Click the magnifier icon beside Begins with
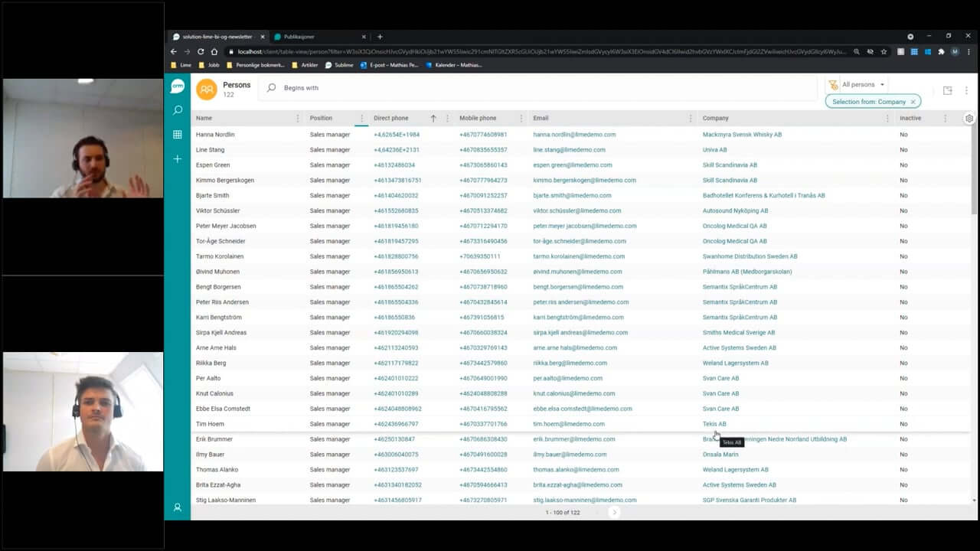 tap(271, 88)
